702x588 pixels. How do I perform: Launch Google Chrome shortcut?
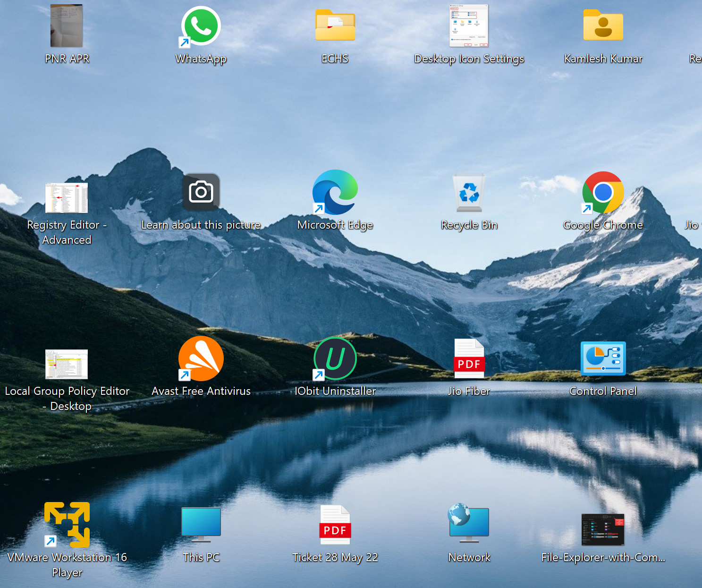click(x=603, y=192)
